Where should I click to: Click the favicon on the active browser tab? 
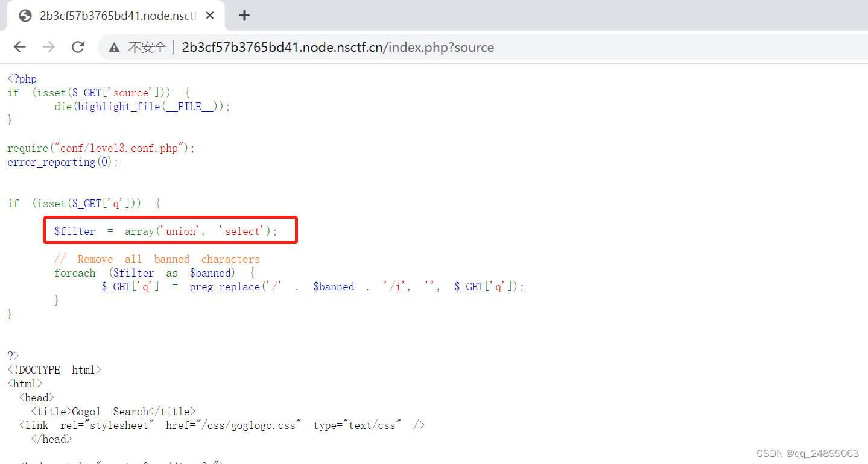pyautogui.click(x=25, y=15)
